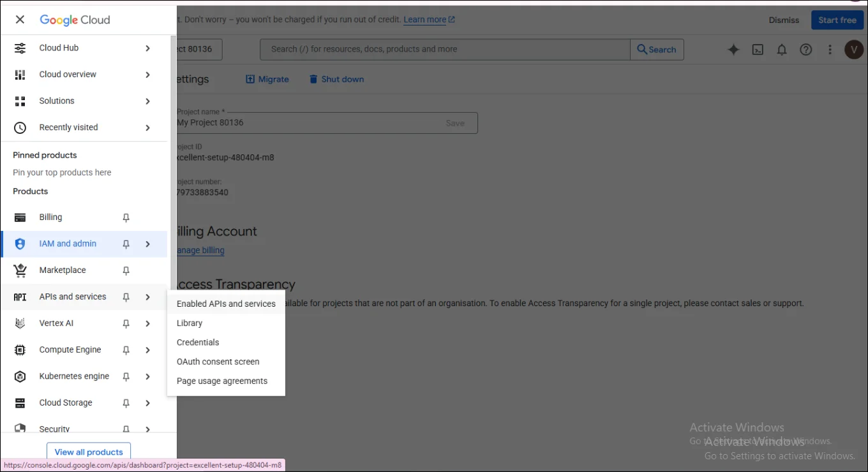868x472 pixels.
Task: Click the Save project name button
Action: pyautogui.click(x=455, y=123)
